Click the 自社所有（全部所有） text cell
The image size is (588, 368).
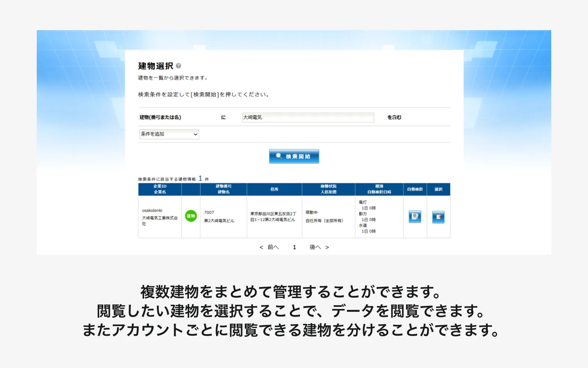tap(325, 221)
